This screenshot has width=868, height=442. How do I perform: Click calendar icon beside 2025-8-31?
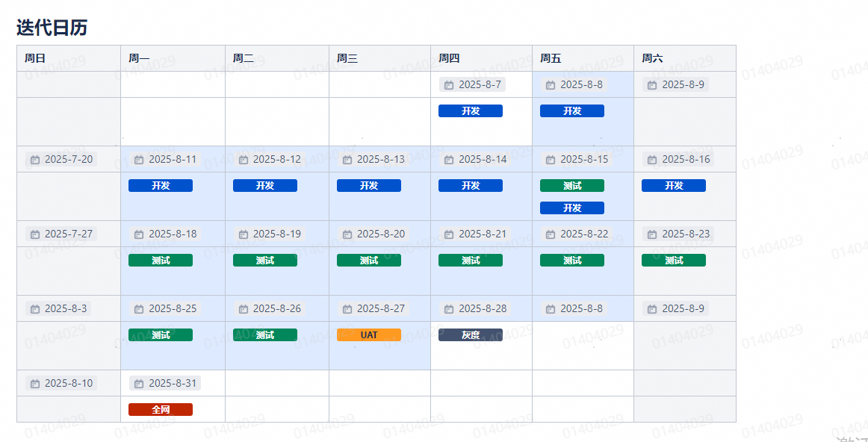139,384
